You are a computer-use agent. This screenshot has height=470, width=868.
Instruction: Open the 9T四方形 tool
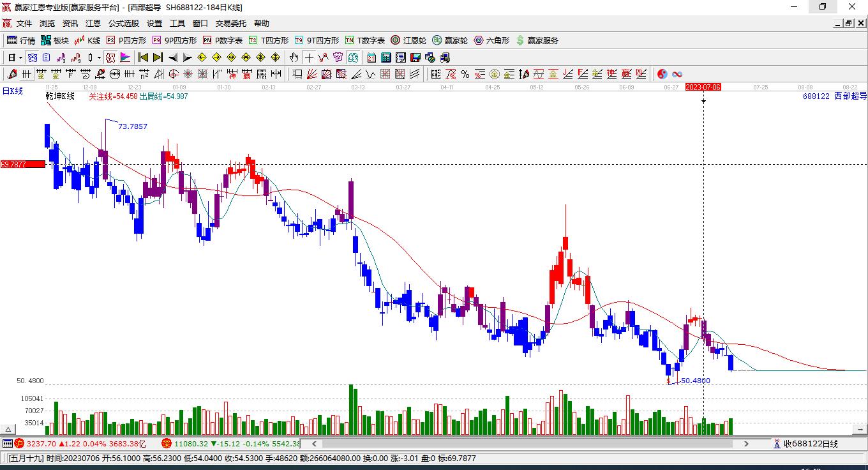click(x=317, y=40)
